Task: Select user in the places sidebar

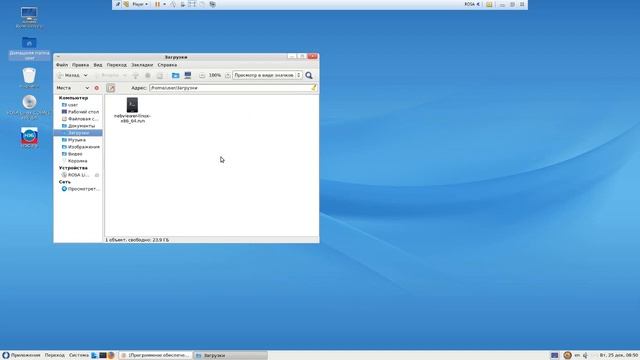Action: tap(78, 105)
